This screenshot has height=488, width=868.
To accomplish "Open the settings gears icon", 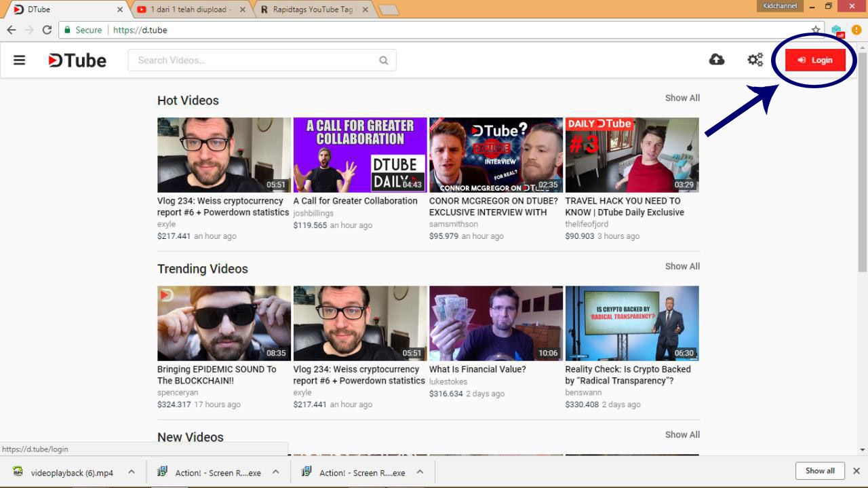I will pos(755,60).
